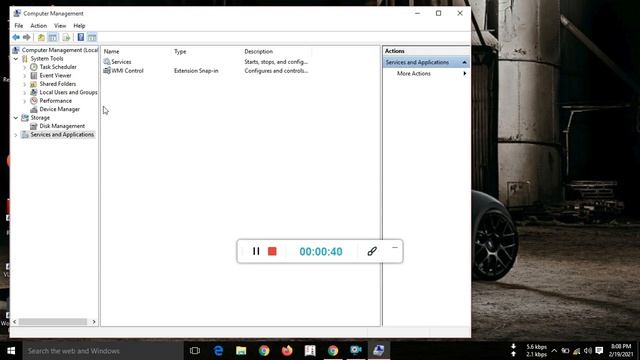
Task: Open the volume control in the tray
Action: click(588, 351)
